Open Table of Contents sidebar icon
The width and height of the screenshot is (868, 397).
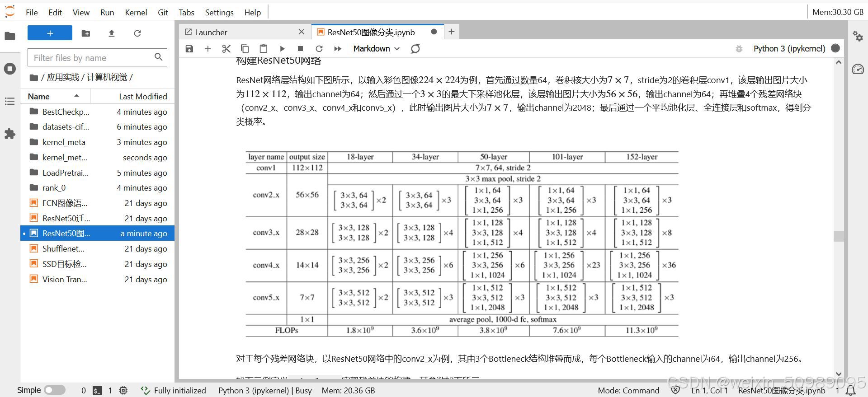point(10,101)
